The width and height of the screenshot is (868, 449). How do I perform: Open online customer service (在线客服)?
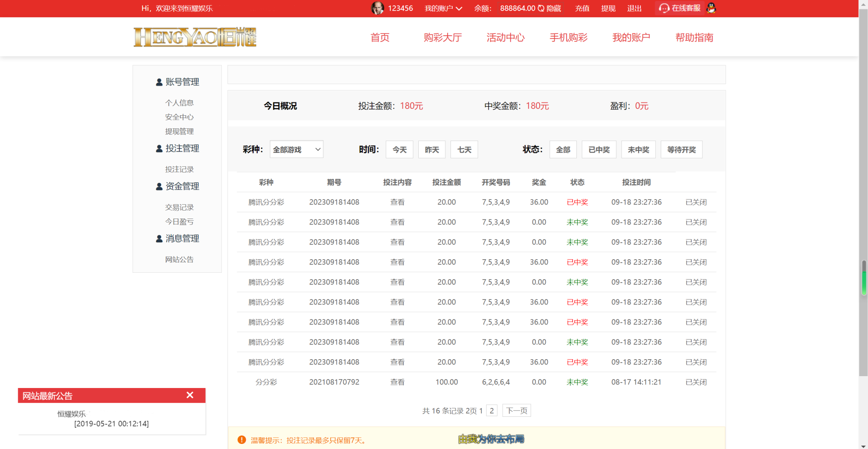[680, 8]
